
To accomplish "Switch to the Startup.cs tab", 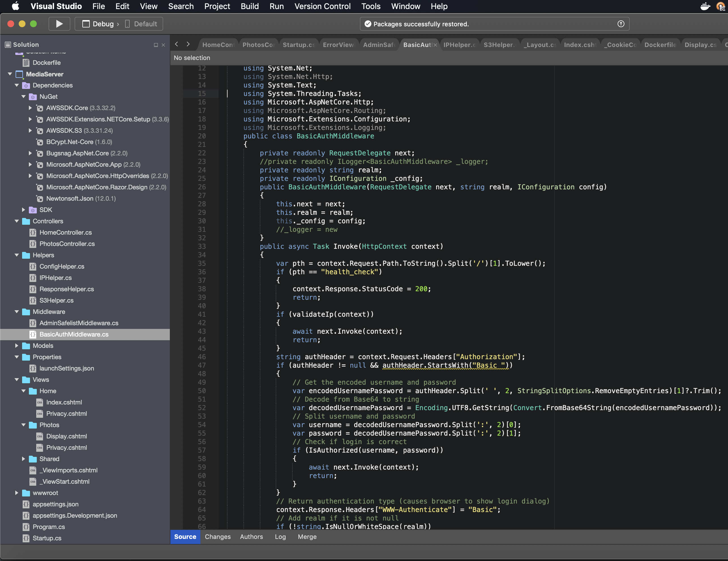I will [298, 45].
